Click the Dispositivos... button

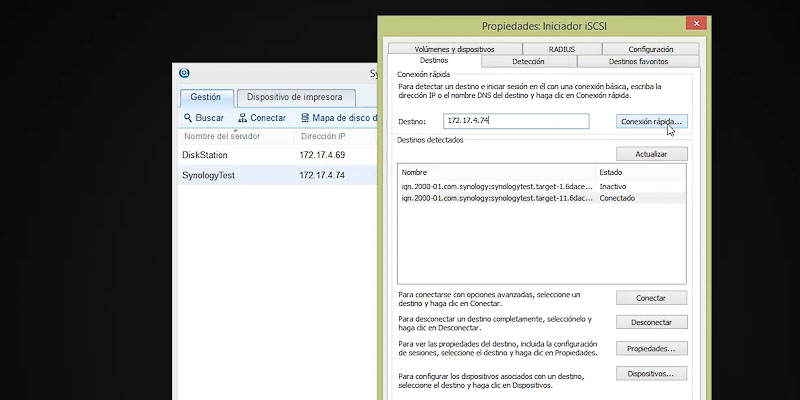(652, 373)
